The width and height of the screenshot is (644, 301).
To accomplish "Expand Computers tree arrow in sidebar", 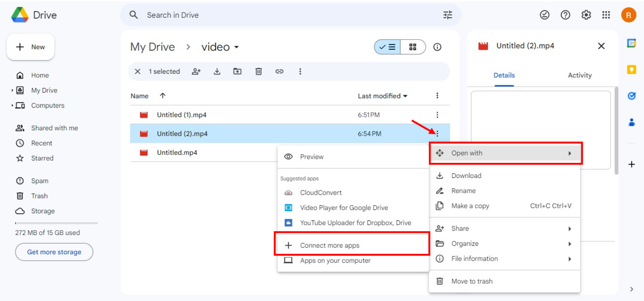I will (x=12, y=105).
